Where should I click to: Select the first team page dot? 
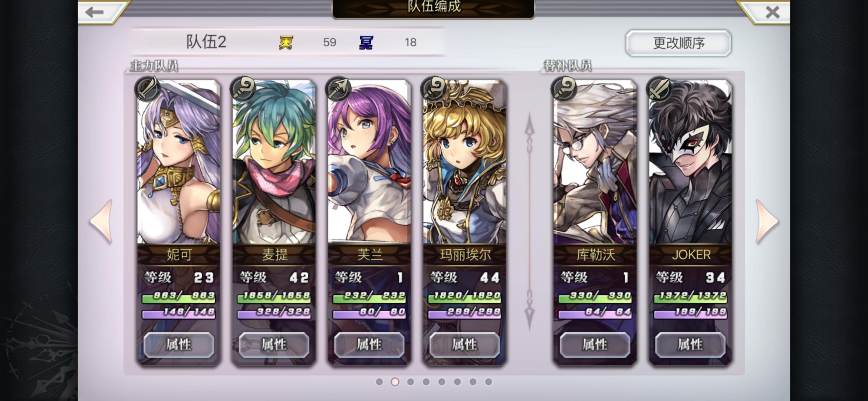tap(379, 382)
